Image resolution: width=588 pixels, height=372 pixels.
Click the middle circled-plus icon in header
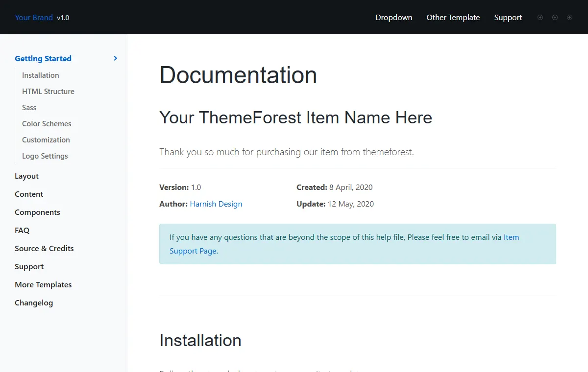click(555, 17)
